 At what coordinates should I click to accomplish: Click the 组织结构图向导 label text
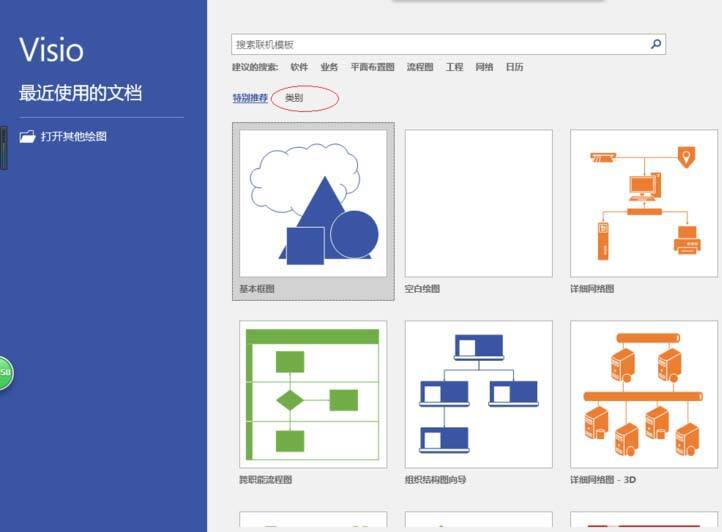point(436,479)
